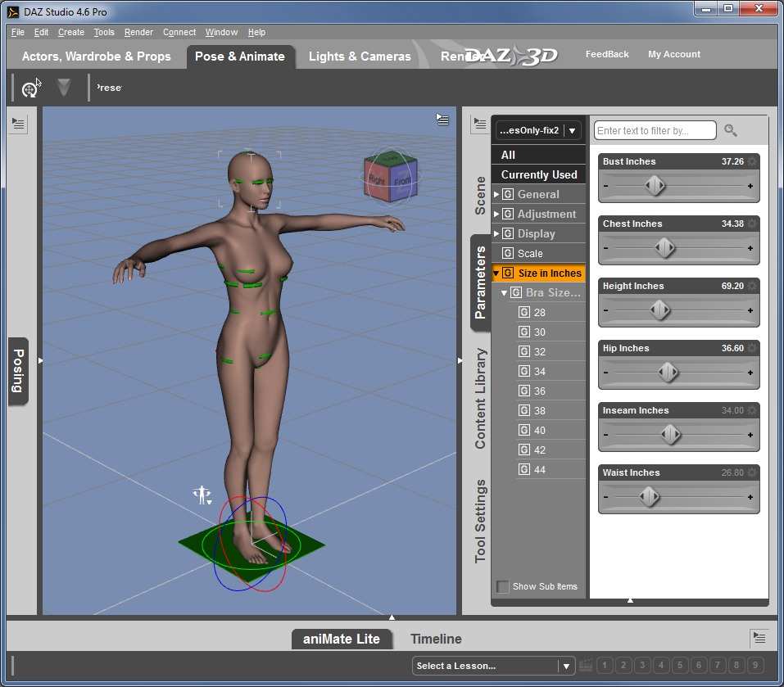
Task: Open viewport options menu icon
Action: (x=442, y=120)
